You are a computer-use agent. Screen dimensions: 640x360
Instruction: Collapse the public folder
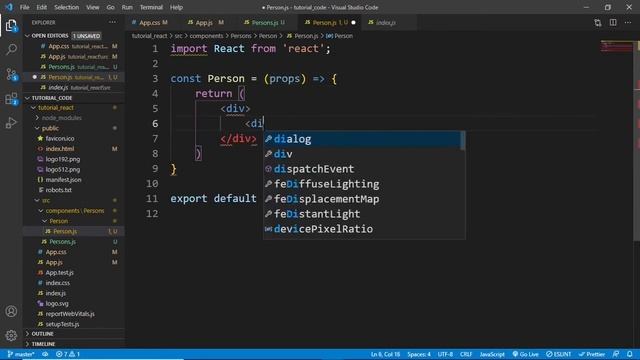[73, 128]
